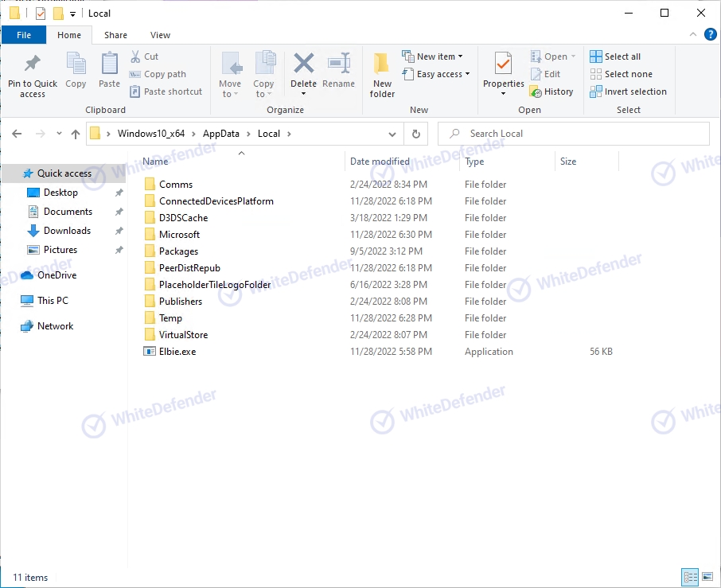Select Quick access in navigation pane

click(x=64, y=173)
